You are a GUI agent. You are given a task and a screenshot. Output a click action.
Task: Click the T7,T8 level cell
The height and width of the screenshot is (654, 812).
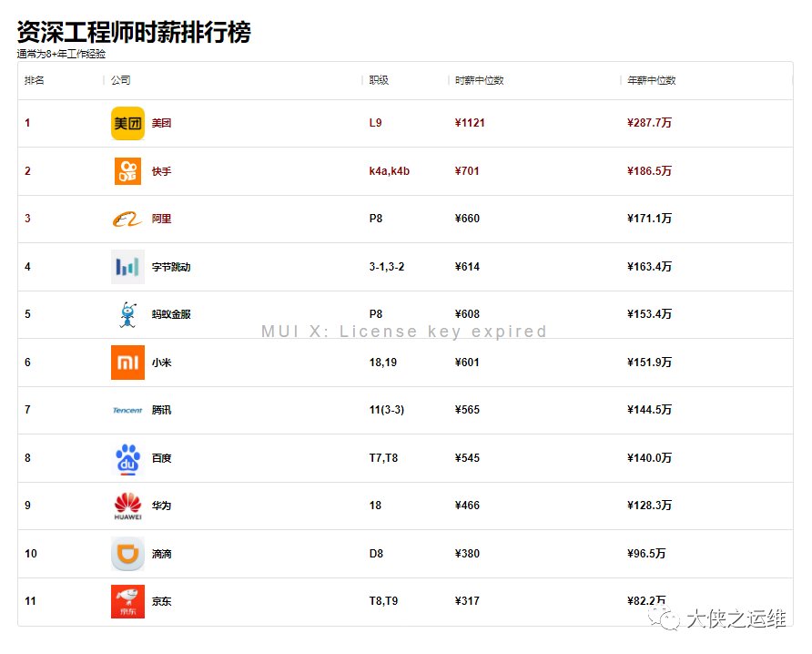point(383,458)
